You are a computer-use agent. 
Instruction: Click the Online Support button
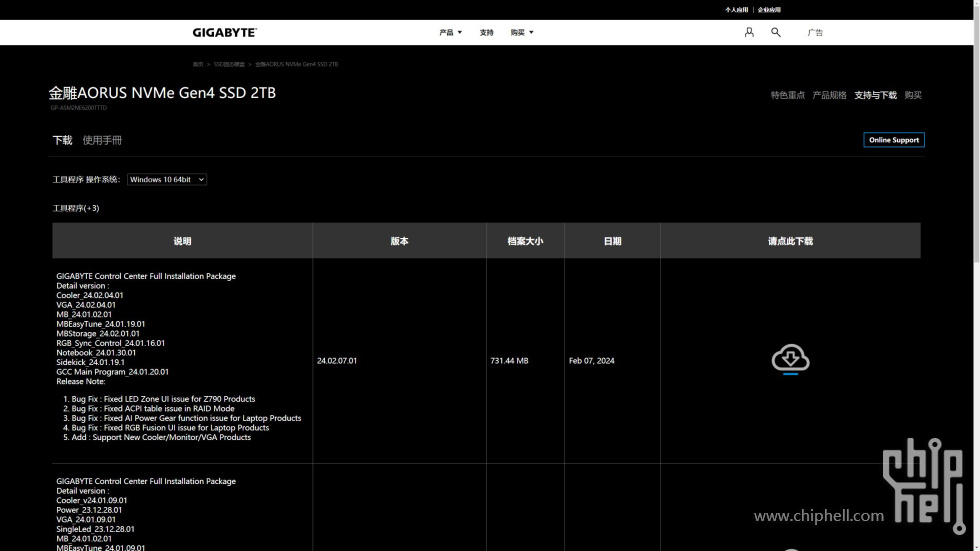(x=894, y=140)
